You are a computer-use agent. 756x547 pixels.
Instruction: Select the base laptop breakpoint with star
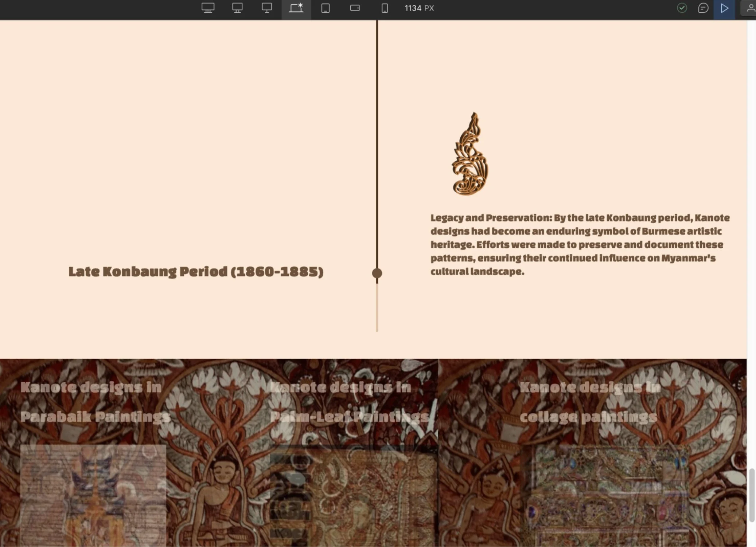click(296, 8)
